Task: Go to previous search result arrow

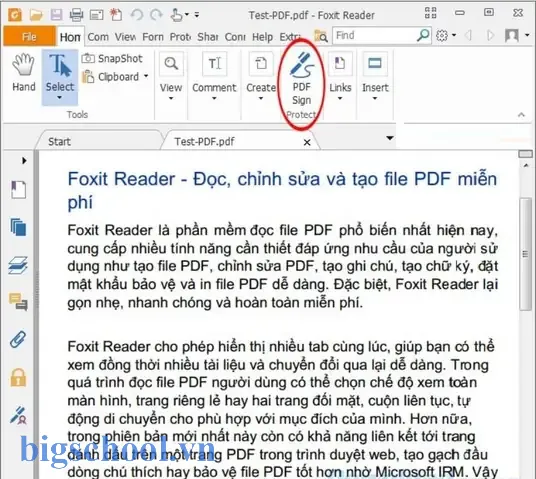Action: point(469,35)
